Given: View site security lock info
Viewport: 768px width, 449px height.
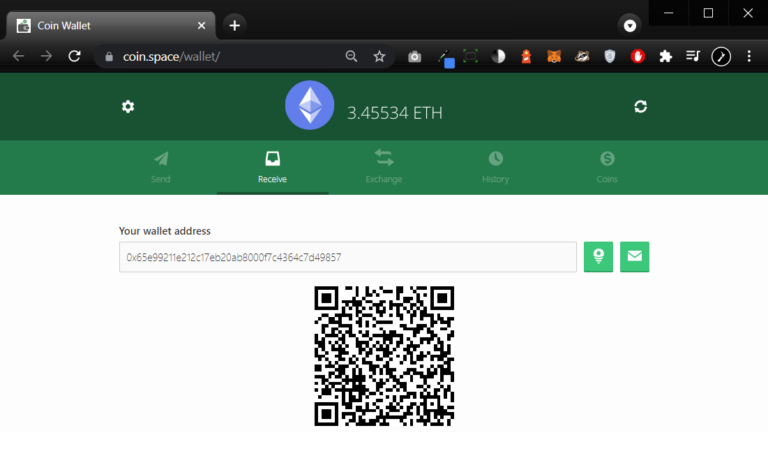Looking at the screenshot, I should tap(109, 57).
